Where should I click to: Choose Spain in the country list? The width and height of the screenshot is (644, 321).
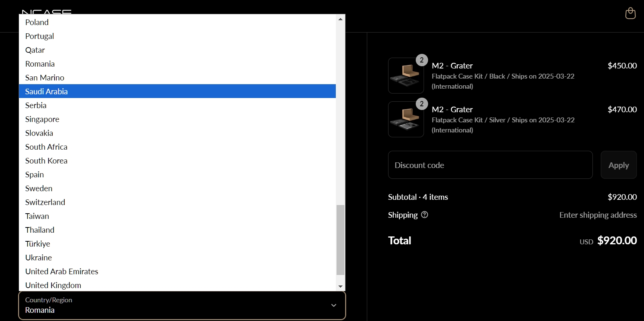[177, 174]
